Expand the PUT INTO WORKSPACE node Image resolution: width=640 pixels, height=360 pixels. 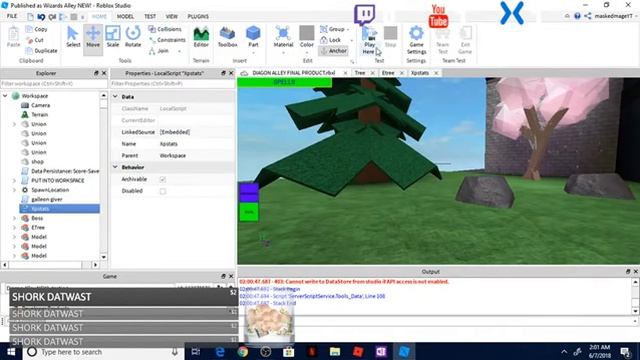click(x=15, y=180)
